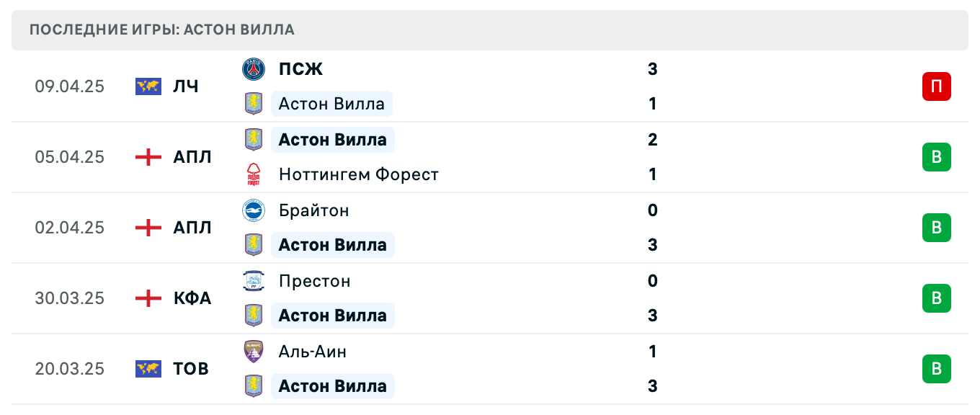The width and height of the screenshot is (980, 415).
Task: Click the Champions League world map icon
Action: pyautogui.click(x=148, y=86)
